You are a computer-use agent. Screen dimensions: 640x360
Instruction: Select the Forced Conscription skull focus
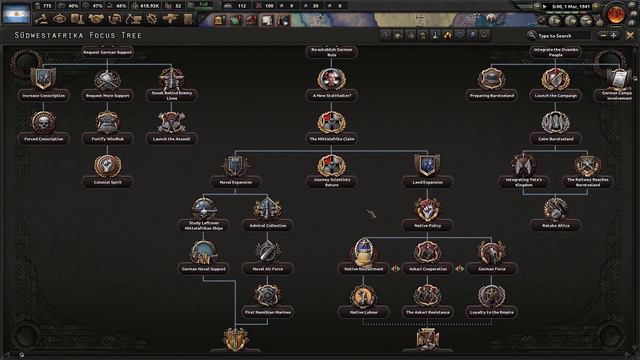[43, 127]
